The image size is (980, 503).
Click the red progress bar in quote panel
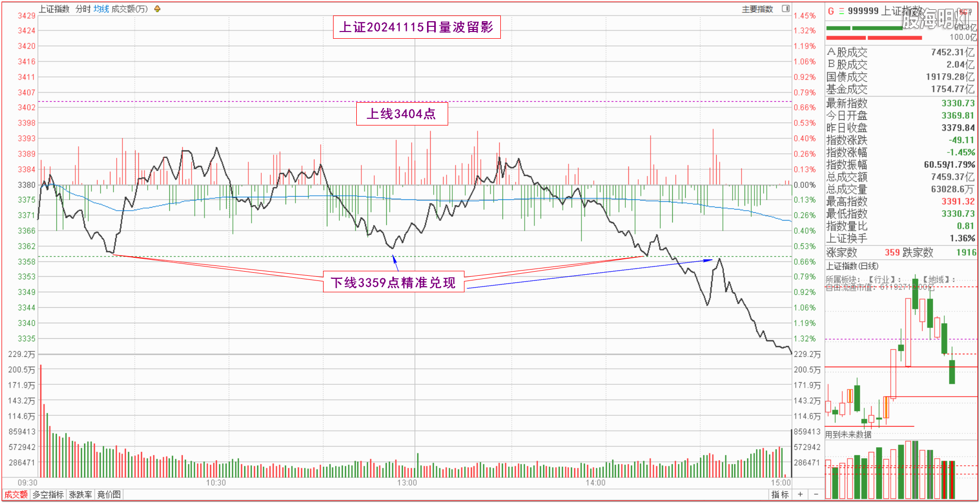tap(874, 38)
